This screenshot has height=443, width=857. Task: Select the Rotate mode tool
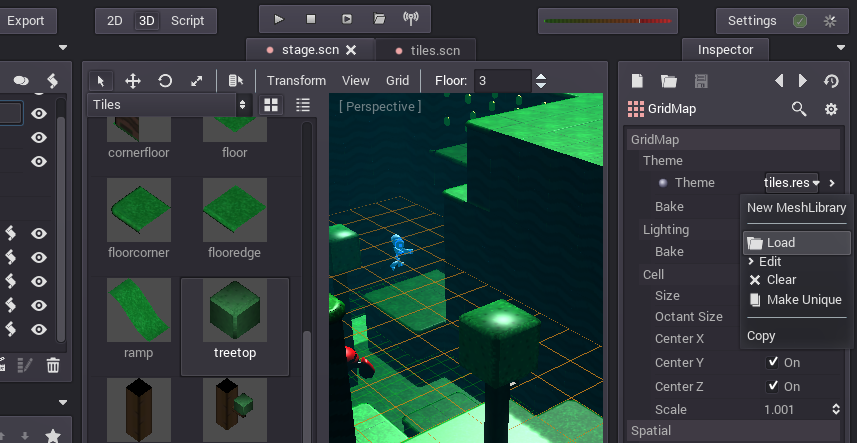(x=165, y=81)
